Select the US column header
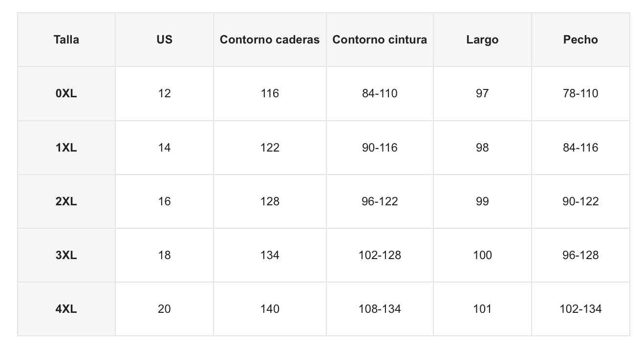Image resolution: width=644 pixels, height=350 pixels. tap(165, 40)
